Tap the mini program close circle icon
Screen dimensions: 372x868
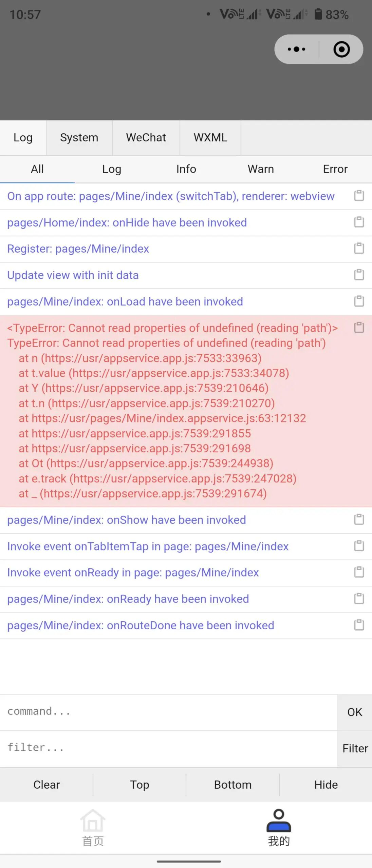tap(341, 49)
